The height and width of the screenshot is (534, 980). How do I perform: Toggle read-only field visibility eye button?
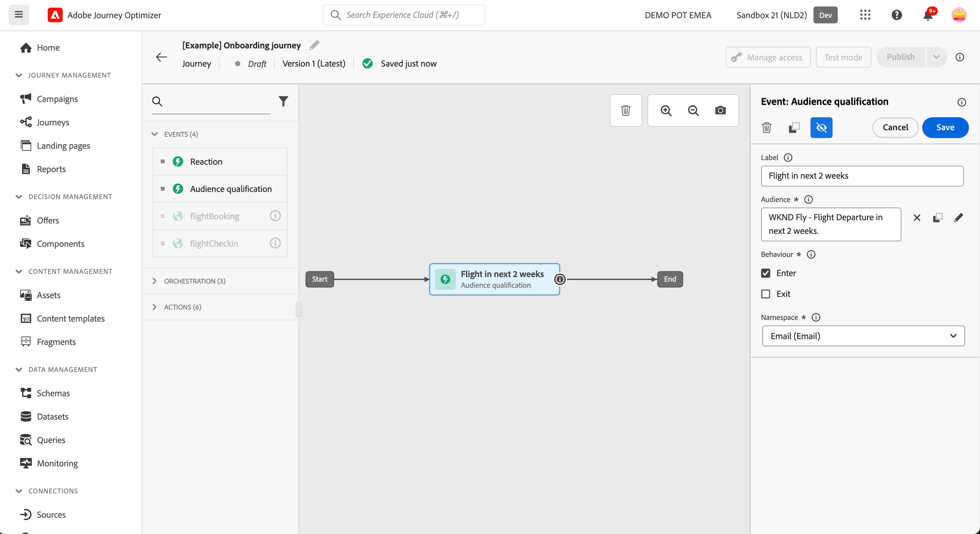click(x=821, y=128)
